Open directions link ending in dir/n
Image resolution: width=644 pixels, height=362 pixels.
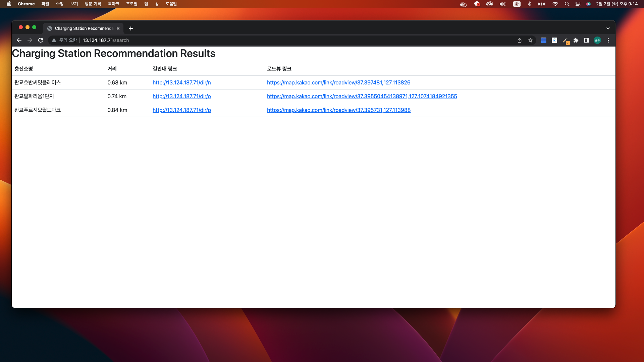point(181,82)
